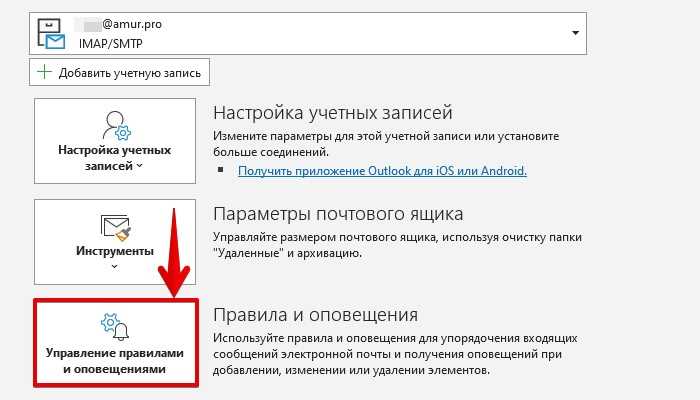Click the text "Используйте правила и оповещения"
Screen dimensions: 700x400
[314, 338]
